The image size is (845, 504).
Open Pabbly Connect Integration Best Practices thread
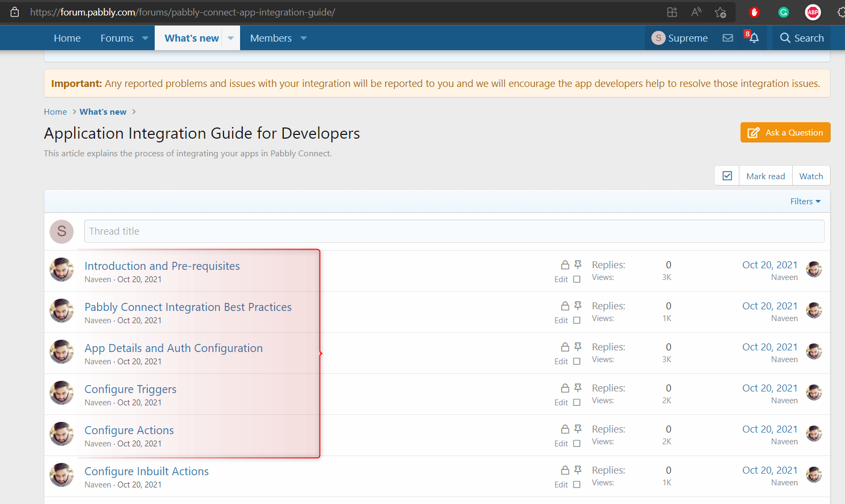coord(188,307)
